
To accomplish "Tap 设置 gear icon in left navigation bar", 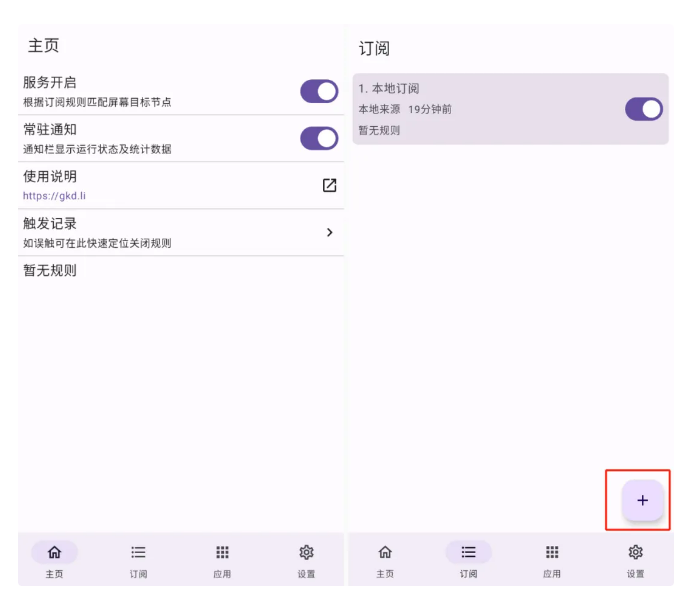I will click(x=306, y=552).
